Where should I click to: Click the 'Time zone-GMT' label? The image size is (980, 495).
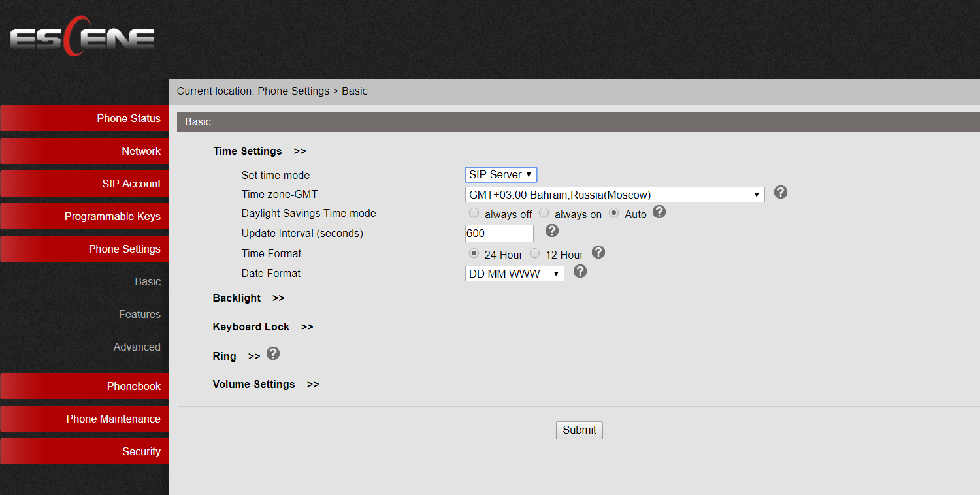(x=280, y=194)
